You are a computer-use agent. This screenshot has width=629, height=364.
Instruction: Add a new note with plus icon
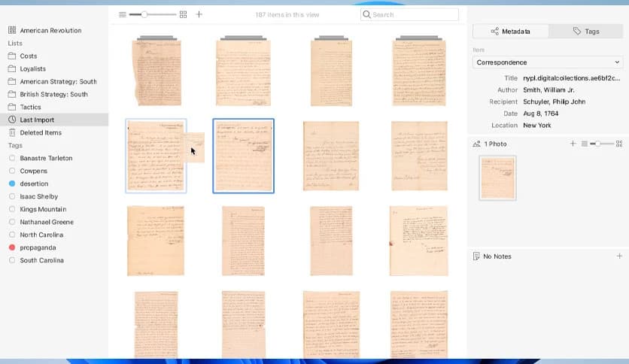point(619,256)
